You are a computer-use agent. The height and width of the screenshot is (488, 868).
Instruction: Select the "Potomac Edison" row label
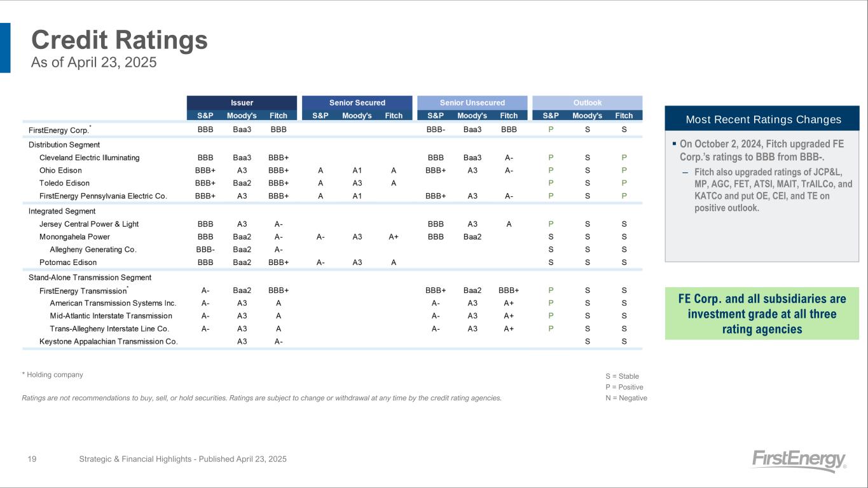pos(67,262)
